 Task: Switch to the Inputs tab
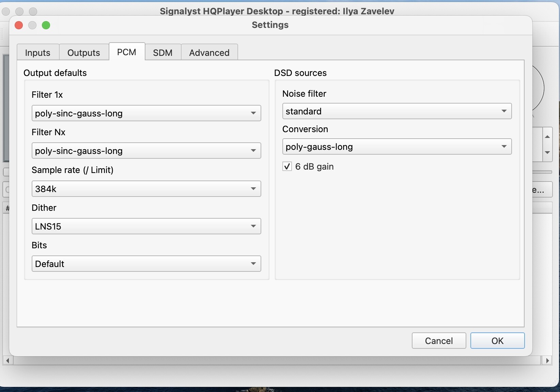click(38, 52)
